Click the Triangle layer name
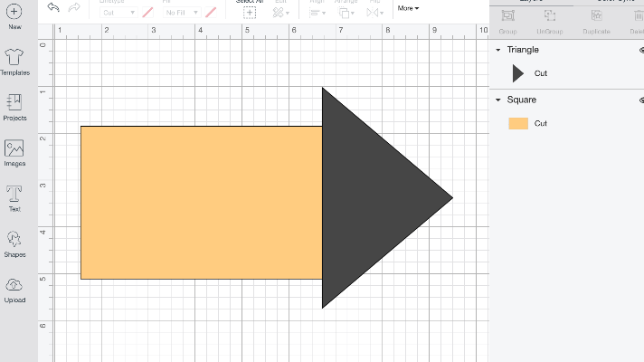 tap(523, 50)
